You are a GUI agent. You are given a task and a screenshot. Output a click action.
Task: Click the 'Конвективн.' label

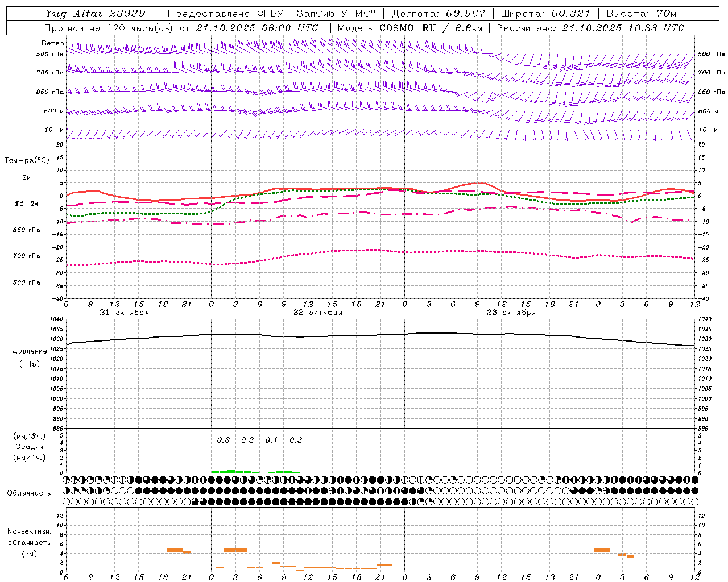point(30,531)
